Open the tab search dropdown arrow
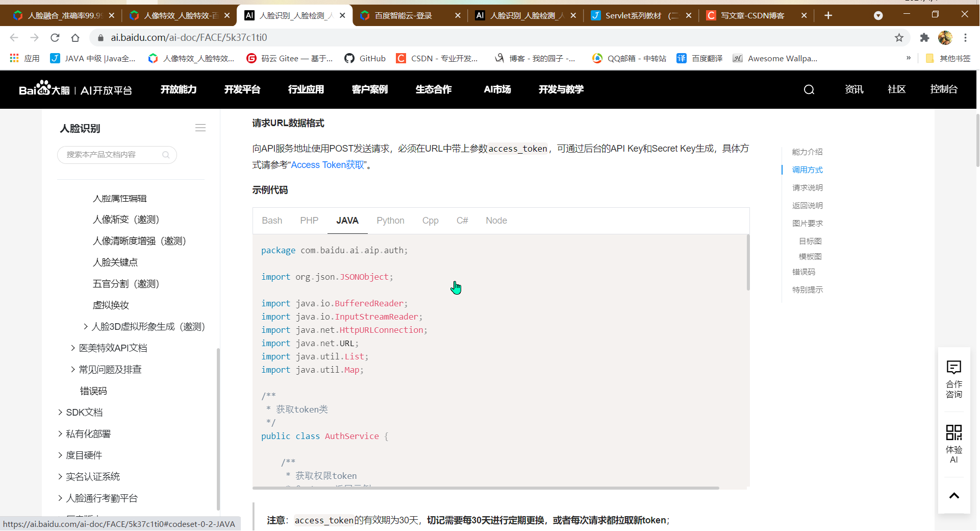Viewport: 980px width, 531px height. 878,15
